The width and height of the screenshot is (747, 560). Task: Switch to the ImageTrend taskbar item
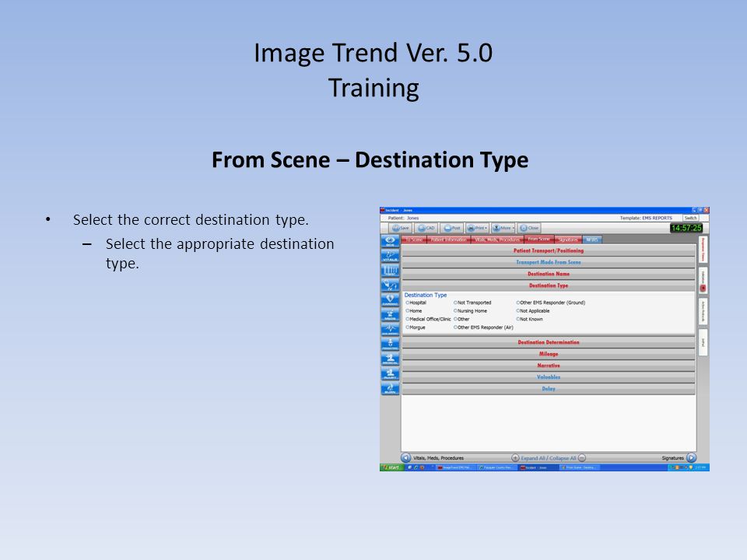click(456, 467)
